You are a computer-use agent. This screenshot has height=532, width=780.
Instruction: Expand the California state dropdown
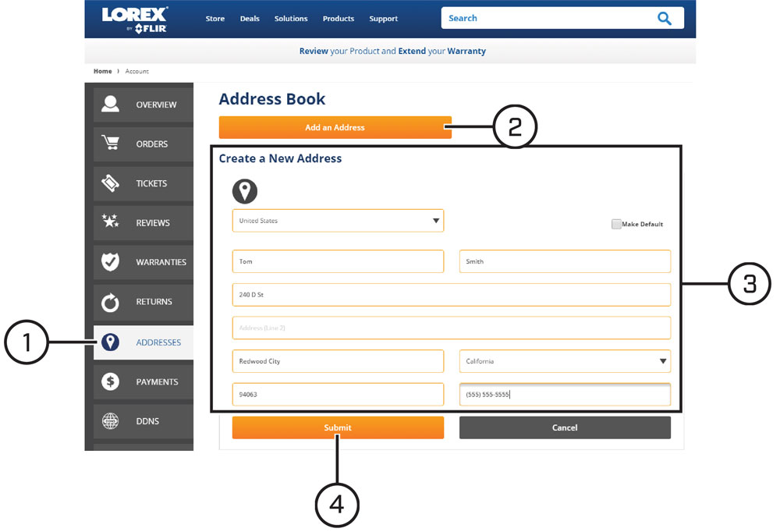[565, 361]
